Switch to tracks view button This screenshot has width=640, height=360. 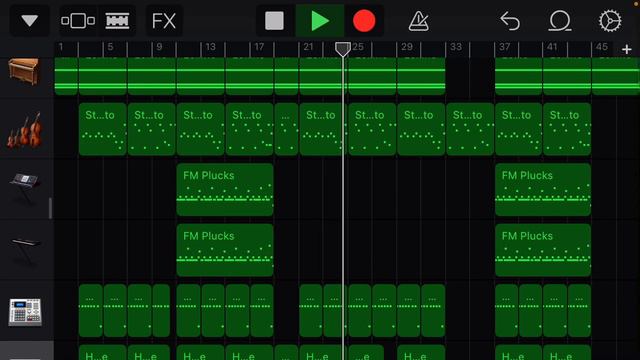[117, 20]
